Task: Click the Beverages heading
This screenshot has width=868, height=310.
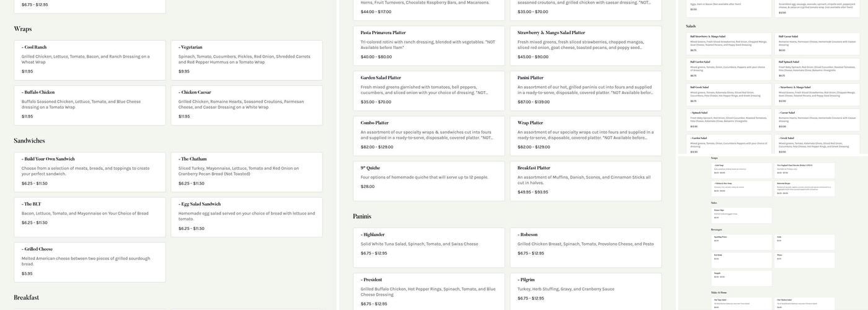Action: [x=716, y=229]
